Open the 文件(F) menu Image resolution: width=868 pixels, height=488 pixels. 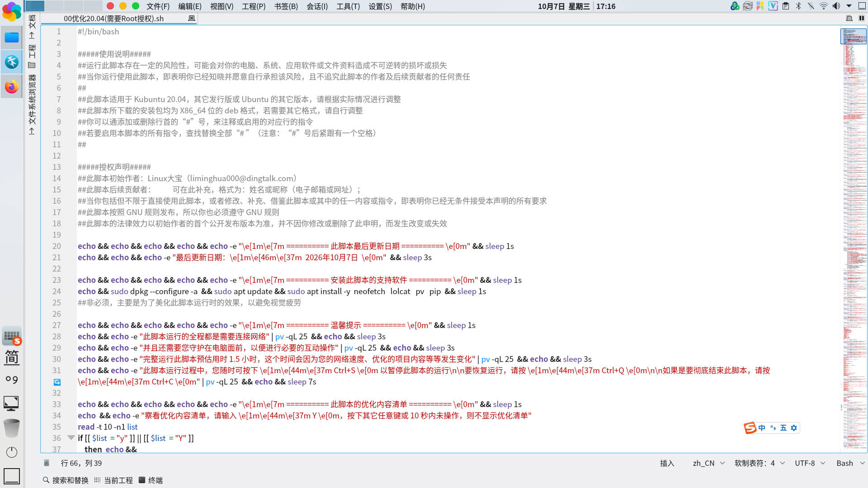click(158, 6)
